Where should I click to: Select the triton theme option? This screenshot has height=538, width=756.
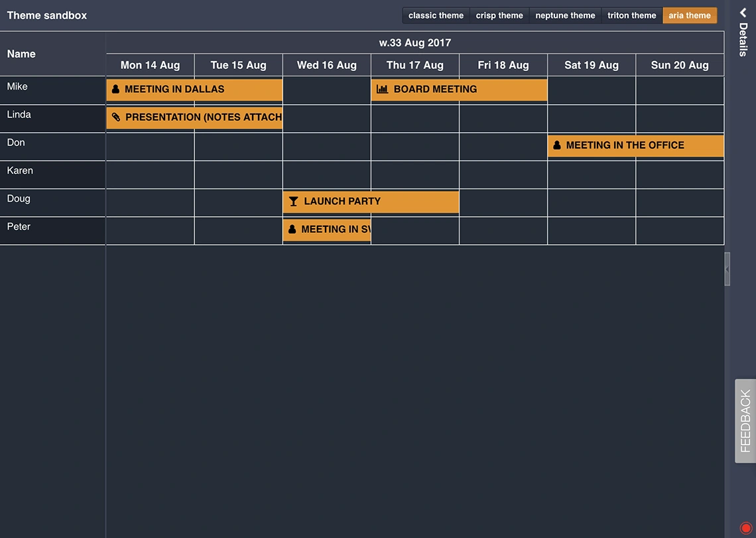(631, 15)
